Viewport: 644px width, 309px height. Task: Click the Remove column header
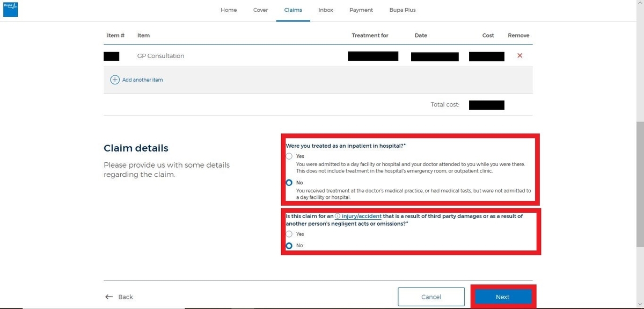(518, 35)
